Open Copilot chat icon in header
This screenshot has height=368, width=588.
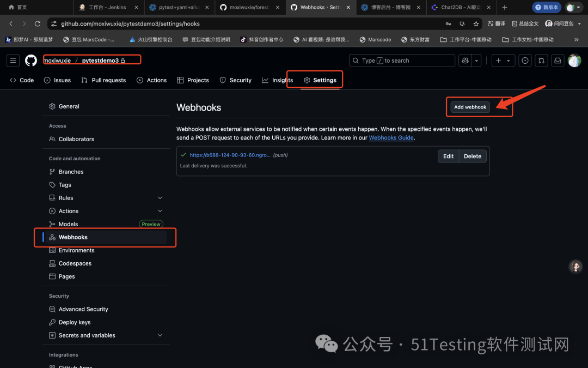[x=465, y=61]
